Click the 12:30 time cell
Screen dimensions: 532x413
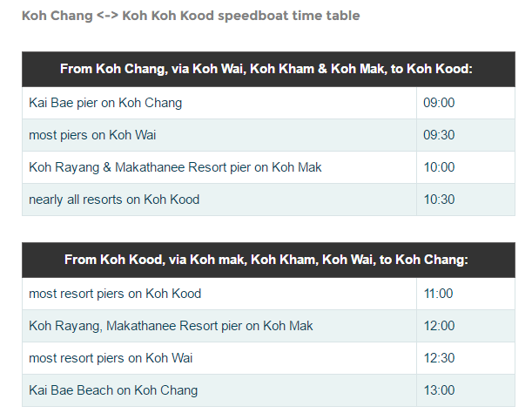click(x=466, y=358)
